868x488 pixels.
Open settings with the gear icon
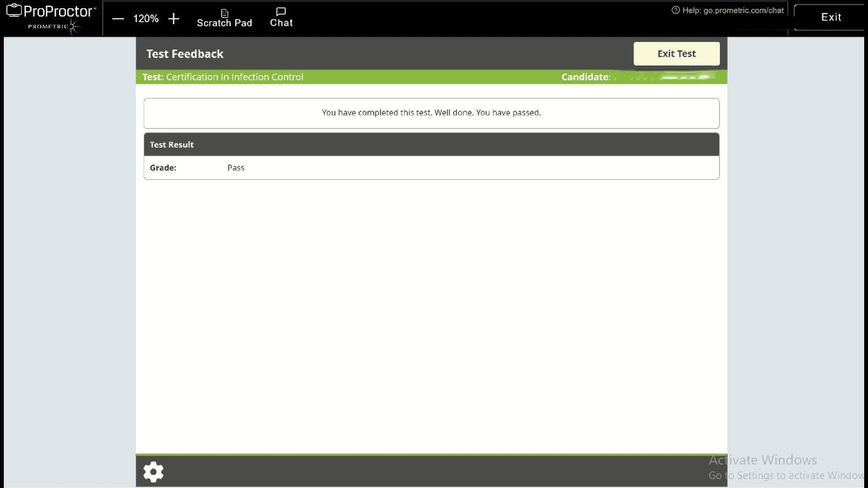[x=153, y=472]
